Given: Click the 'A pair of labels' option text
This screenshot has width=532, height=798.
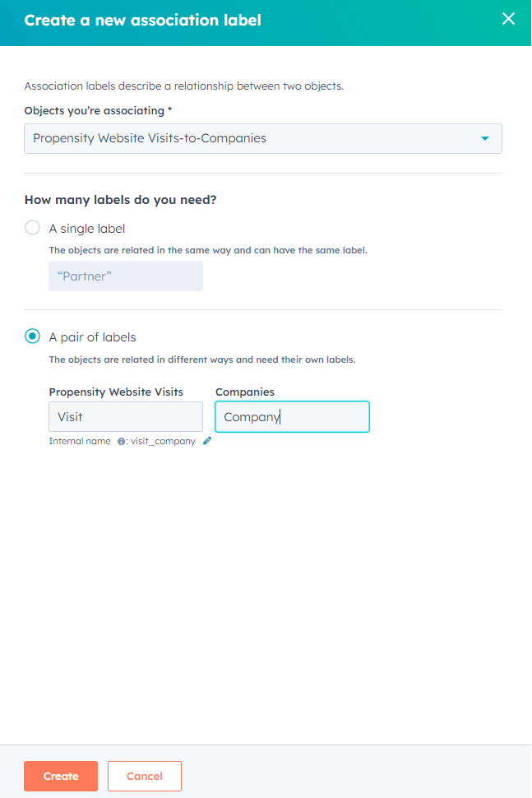Looking at the screenshot, I should click(93, 337).
